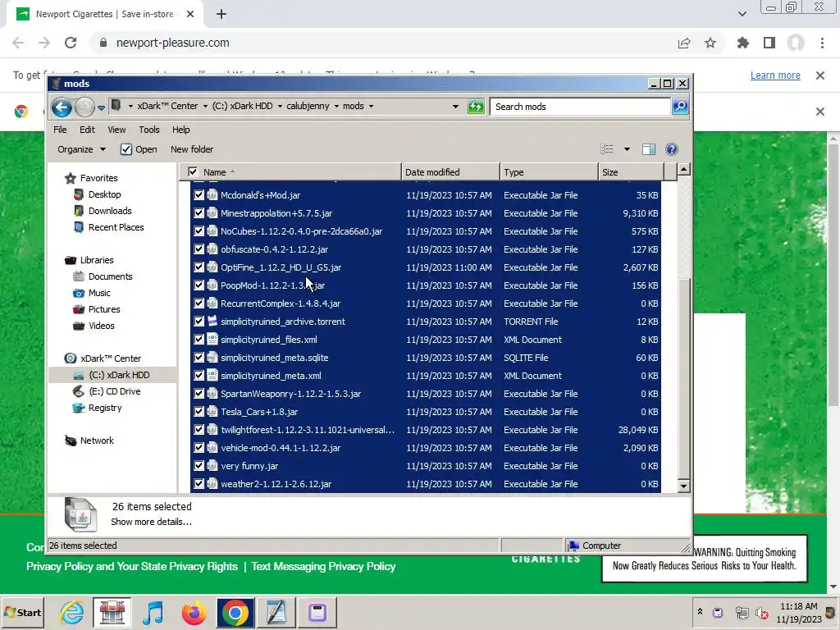Open the Tools menu
This screenshot has height=630, width=840.
coord(149,130)
